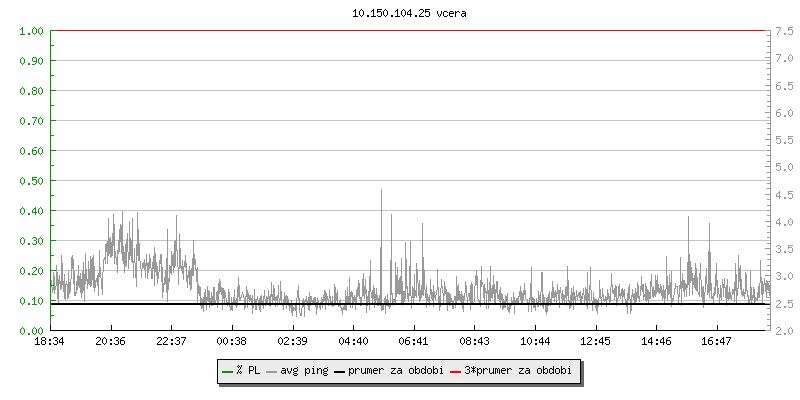Click the 1.00 value on left axis
Viewport: 800px width, 400px height.
31,31
